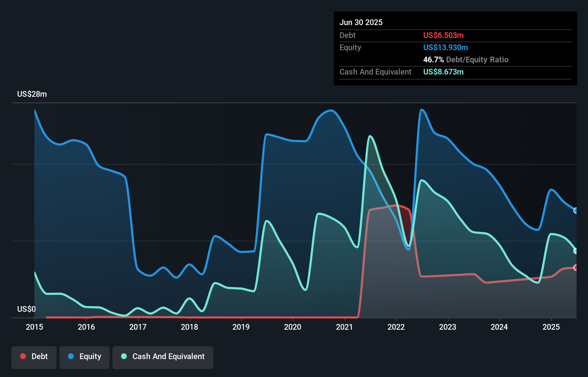The width and height of the screenshot is (588, 377).
Task: Click the 46.7% Debt/Equity Ratio text
Action: (x=466, y=59)
